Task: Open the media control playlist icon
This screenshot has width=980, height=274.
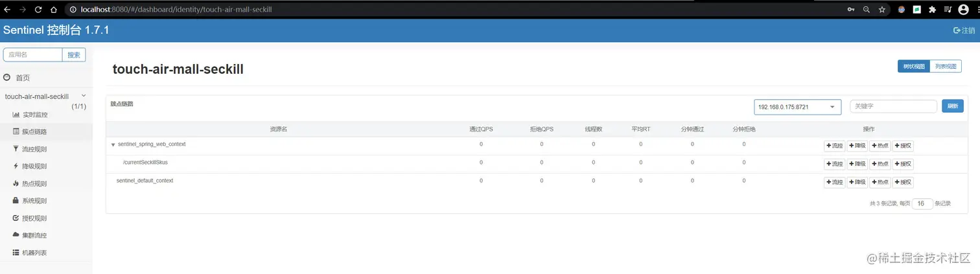Action: [x=948, y=10]
